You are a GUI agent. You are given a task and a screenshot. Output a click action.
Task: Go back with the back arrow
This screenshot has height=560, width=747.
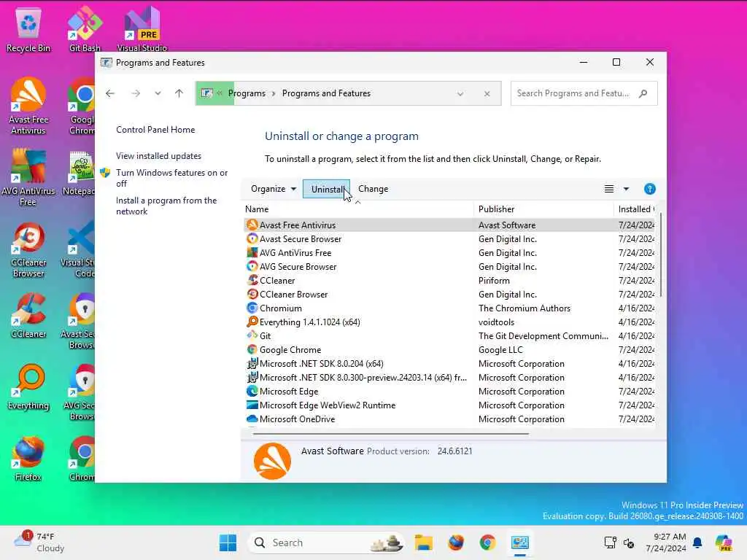[x=110, y=93]
